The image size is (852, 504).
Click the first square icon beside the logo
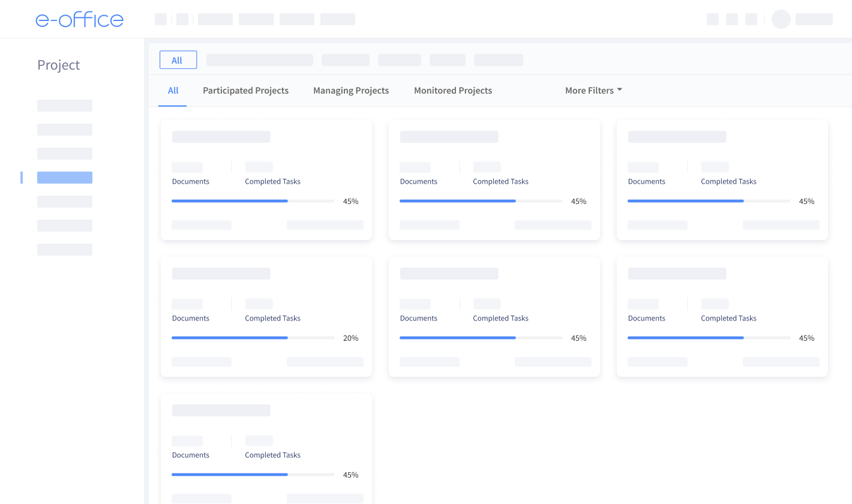161,19
